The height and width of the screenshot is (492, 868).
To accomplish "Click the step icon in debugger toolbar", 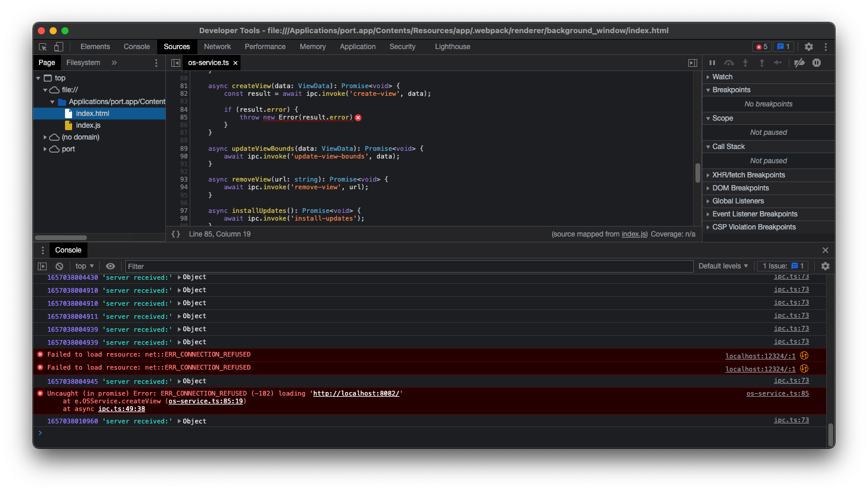I will click(x=778, y=63).
